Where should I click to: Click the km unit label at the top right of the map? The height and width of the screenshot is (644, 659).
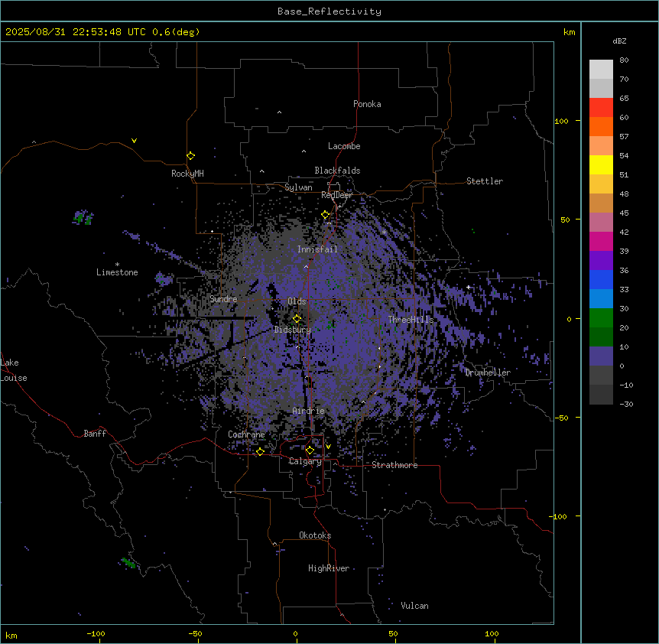(x=569, y=32)
